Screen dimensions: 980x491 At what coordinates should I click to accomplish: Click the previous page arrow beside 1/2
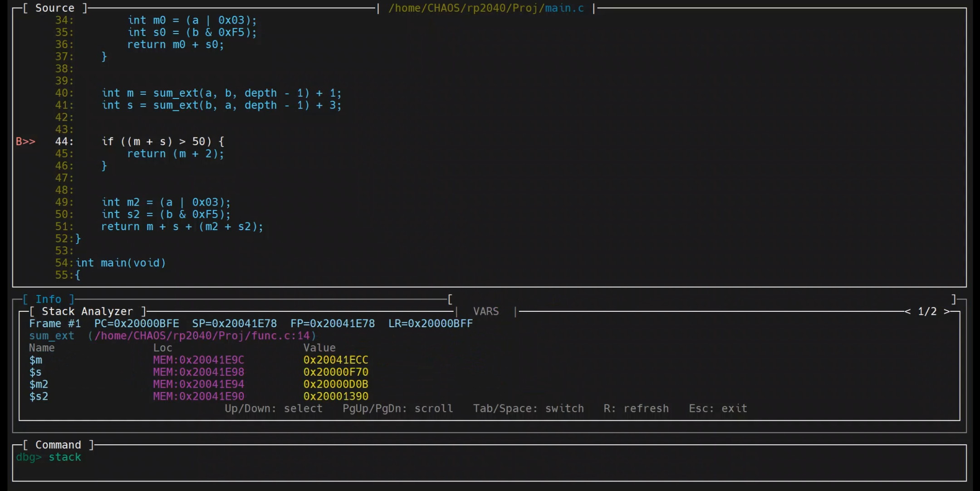coord(907,311)
